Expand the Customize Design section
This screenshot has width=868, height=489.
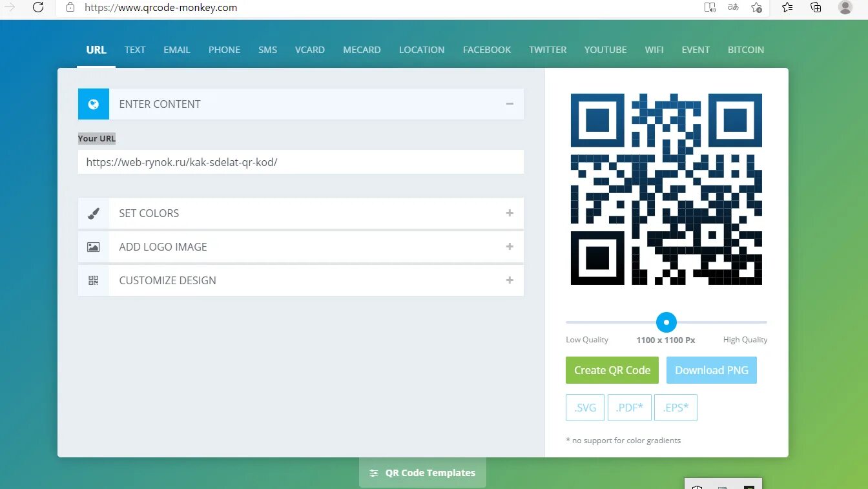click(x=510, y=280)
